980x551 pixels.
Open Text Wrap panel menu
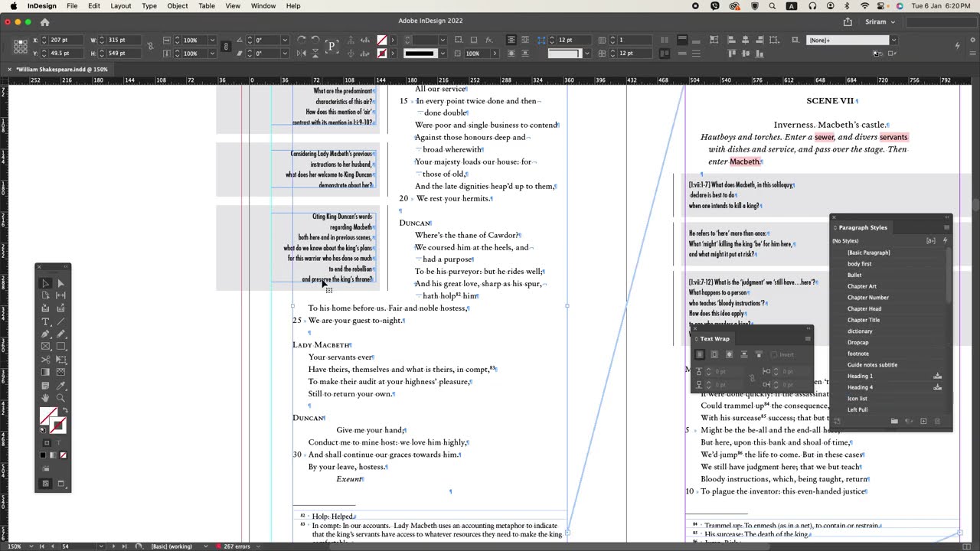pyautogui.click(x=807, y=338)
